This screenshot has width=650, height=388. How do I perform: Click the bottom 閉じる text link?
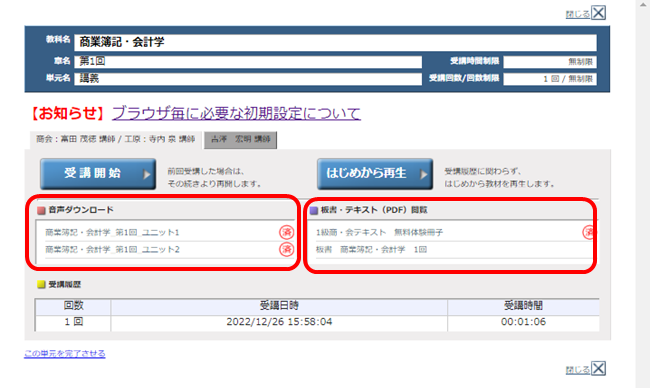578,370
